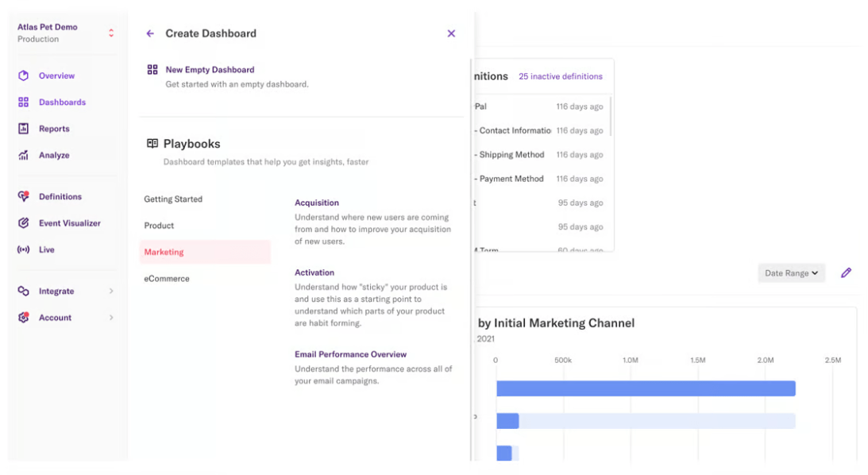Expand the Integrate submenu chevron

(111, 292)
